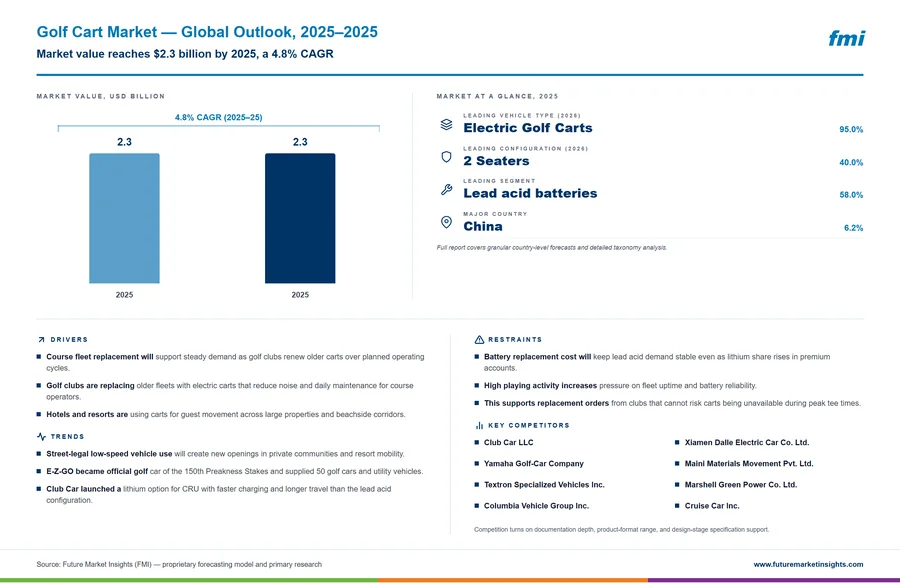Select Club Car LLC competitor entry

pos(509,442)
